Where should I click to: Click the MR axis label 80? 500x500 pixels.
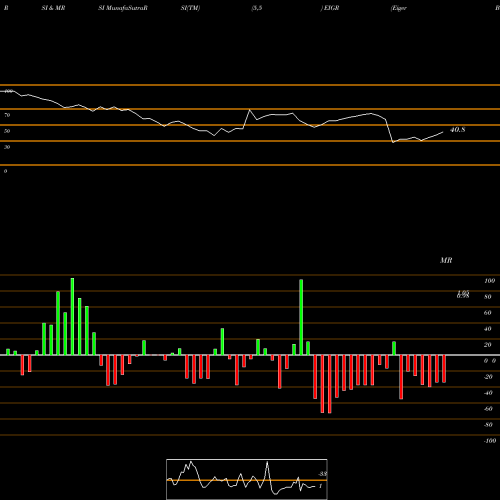(x=488, y=297)
